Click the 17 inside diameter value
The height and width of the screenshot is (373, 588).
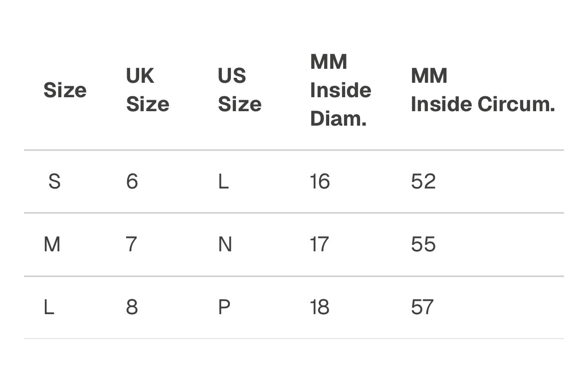[x=319, y=244]
